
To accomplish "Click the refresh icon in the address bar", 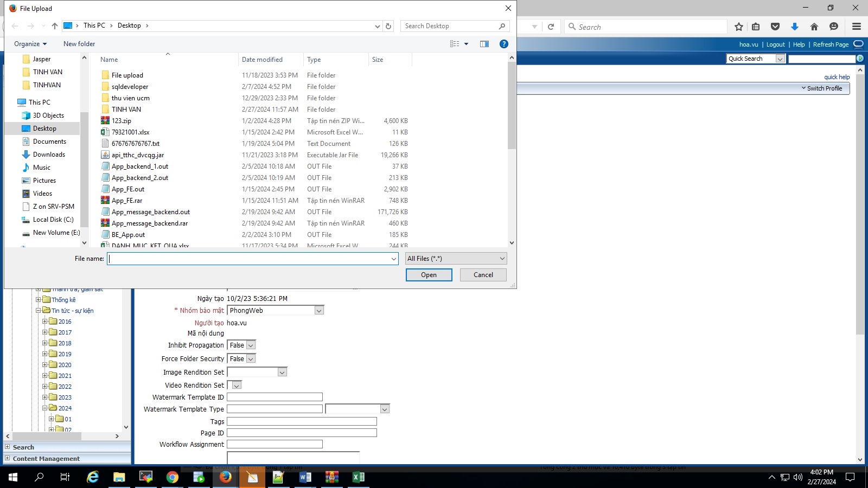I will pos(388,26).
